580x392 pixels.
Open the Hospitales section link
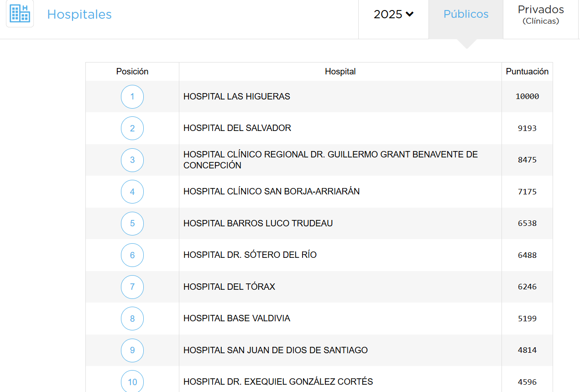pyautogui.click(x=79, y=15)
